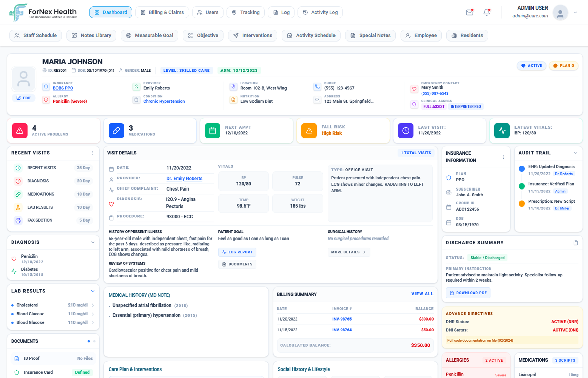Toggle the ACTIVE status badge
Image resolution: width=588 pixels, height=378 pixels.
pos(532,65)
